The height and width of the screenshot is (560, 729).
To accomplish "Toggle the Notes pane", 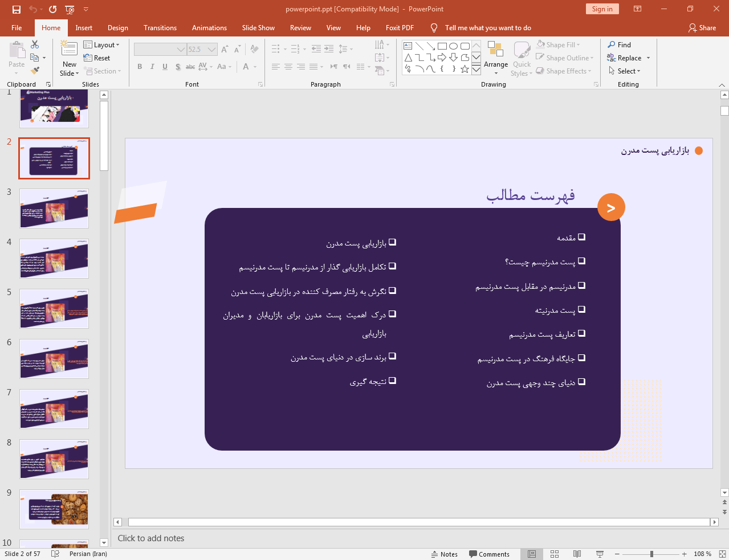I will click(x=444, y=554).
